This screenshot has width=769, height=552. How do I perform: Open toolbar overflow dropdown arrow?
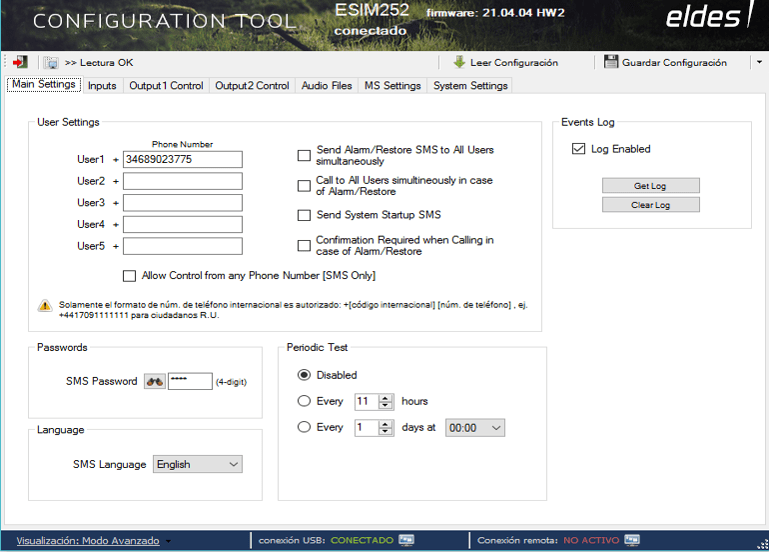point(759,62)
